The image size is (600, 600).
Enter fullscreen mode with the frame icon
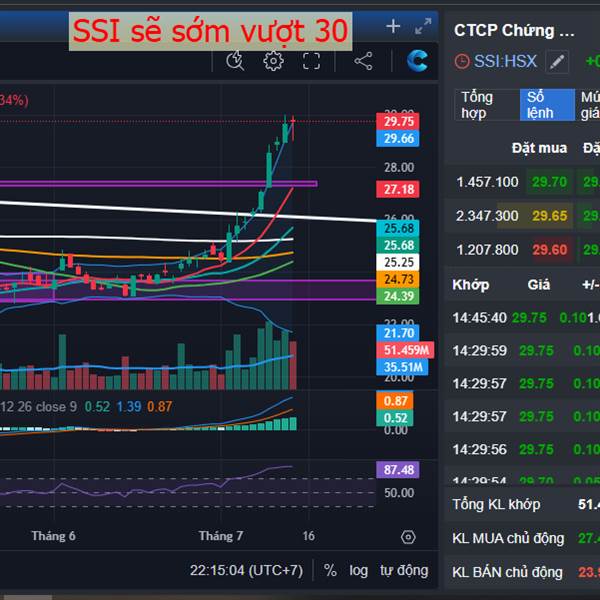point(311,61)
